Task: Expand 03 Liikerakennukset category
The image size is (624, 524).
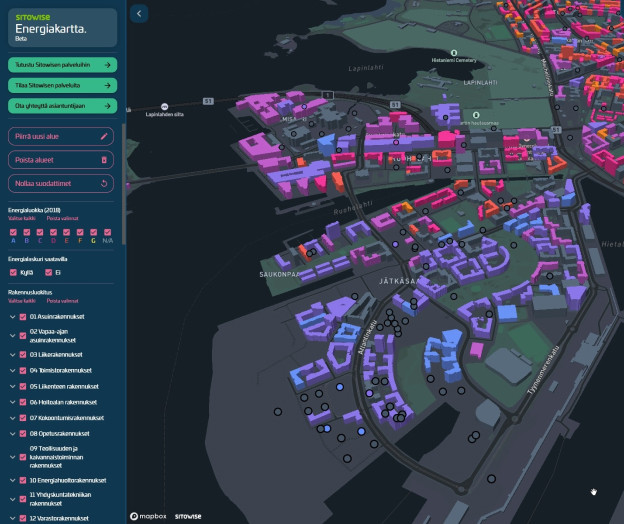Action: [12, 355]
